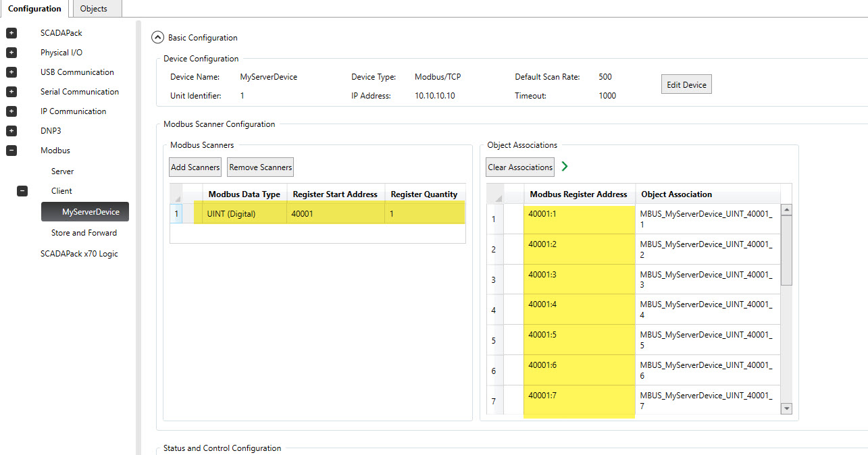This screenshot has width=868, height=455.
Task: Click Object Associations scrollbar up arrow
Action: coord(786,210)
